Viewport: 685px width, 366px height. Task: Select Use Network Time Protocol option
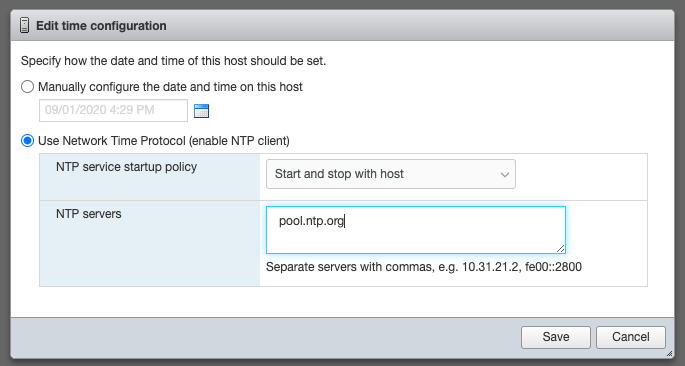tap(28, 141)
